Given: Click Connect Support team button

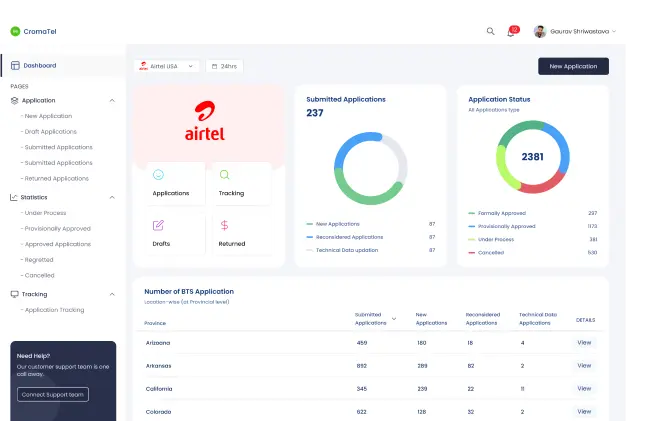Looking at the screenshot, I should [53, 395].
